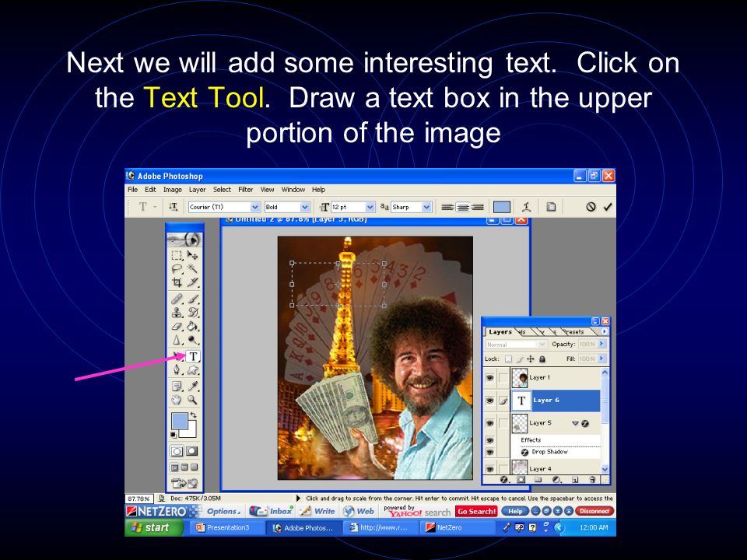The image size is (747, 560).
Task: Collapse Layer 5 effects triangle
Action: (575, 423)
